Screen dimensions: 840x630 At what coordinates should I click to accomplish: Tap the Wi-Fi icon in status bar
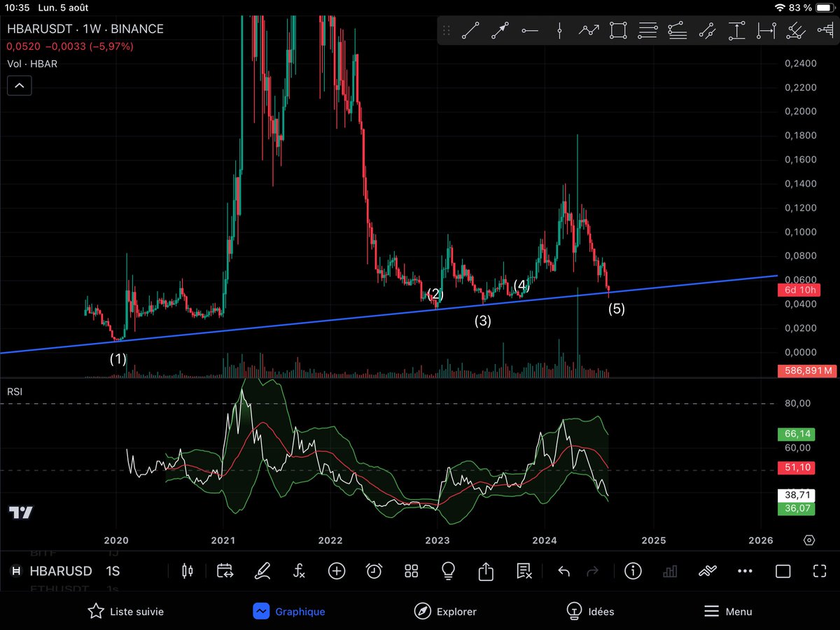coord(780,7)
